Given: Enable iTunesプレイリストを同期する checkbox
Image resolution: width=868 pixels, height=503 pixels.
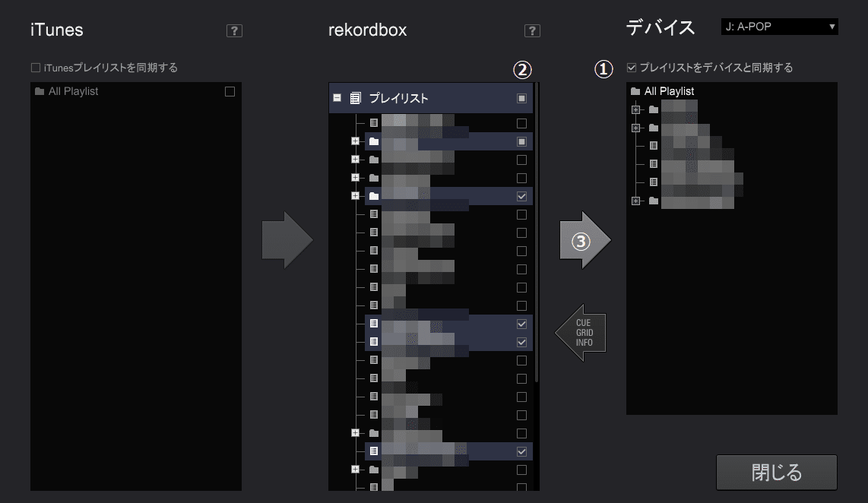Looking at the screenshot, I should coord(36,68).
